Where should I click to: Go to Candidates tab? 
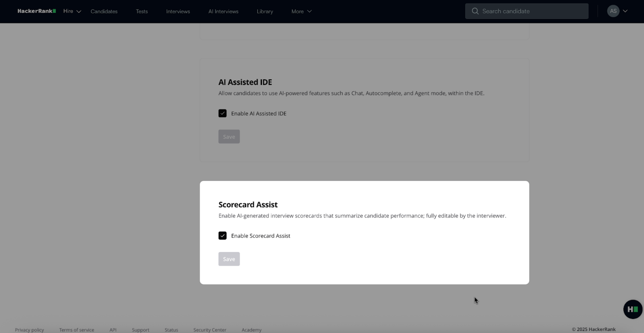point(104,11)
